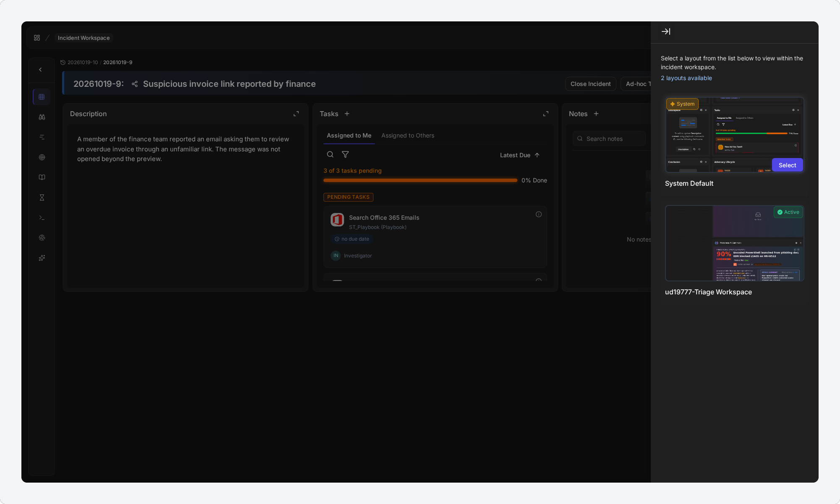840x504 pixels.
Task: Click the share icon beside incident title
Action: pos(135,84)
